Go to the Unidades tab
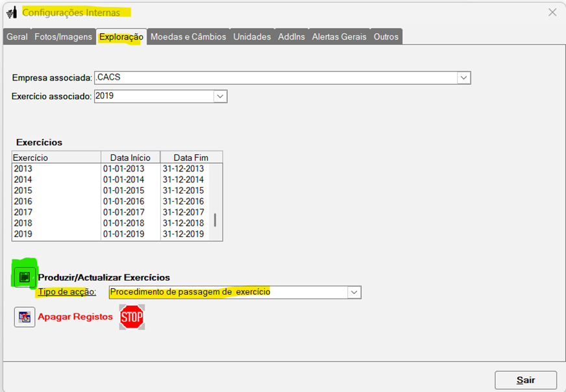Viewport: 566px width, 392px height. pyautogui.click(x=252, y=37)
